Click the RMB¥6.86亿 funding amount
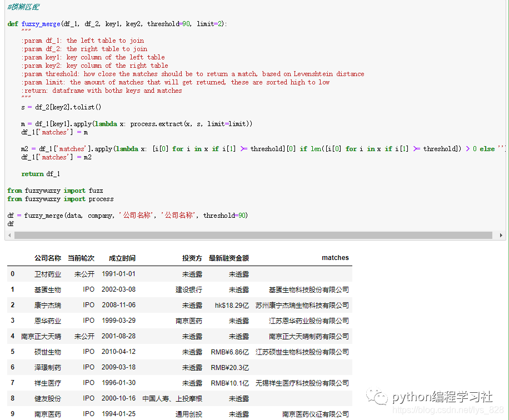The width and height of the screenshot is (509, 420). 230,352
